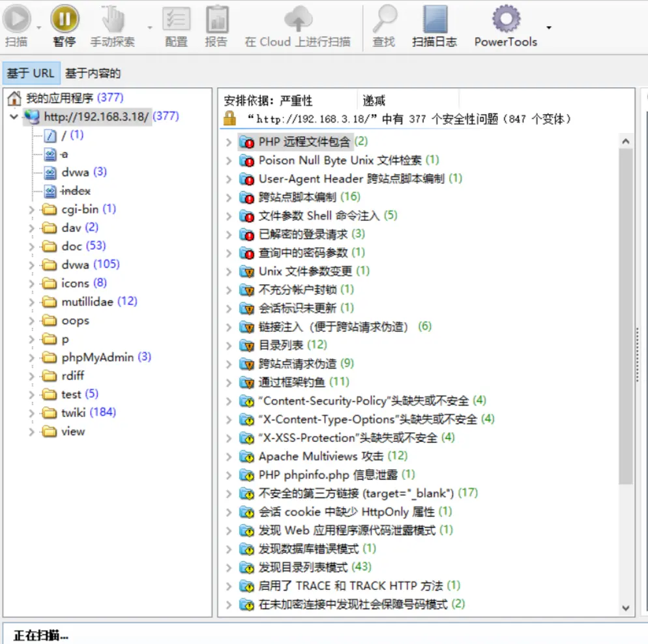Expand the PHP 远程文件包含 issue group
648x644 pixels.
(x=229, y=142)
